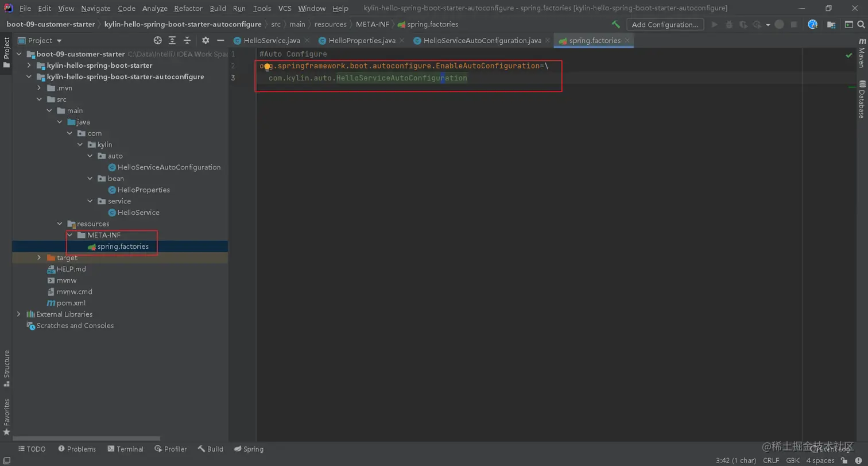The width and height of the screenshot is (868, 466).
Task: Click the Run with Coverage icon
Action: tap(743, 25)
